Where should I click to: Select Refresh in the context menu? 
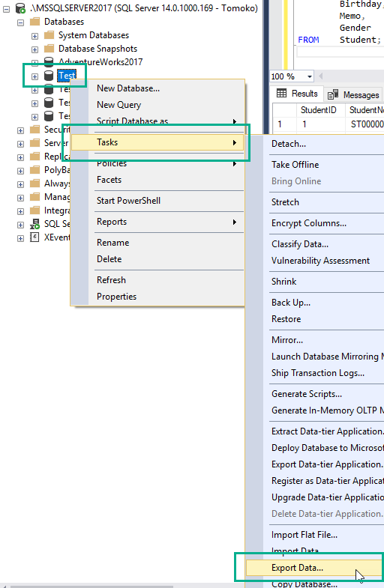pos(157,280)
